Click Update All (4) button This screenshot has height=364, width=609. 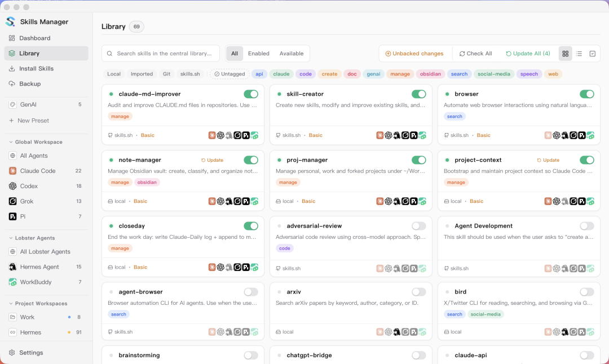point(528,54)
